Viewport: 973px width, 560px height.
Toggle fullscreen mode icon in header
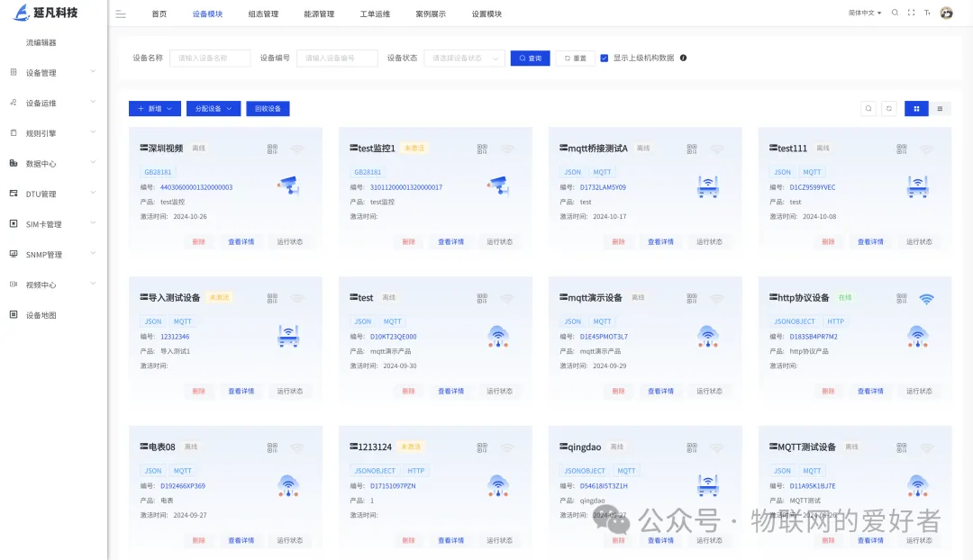(911, 13)
